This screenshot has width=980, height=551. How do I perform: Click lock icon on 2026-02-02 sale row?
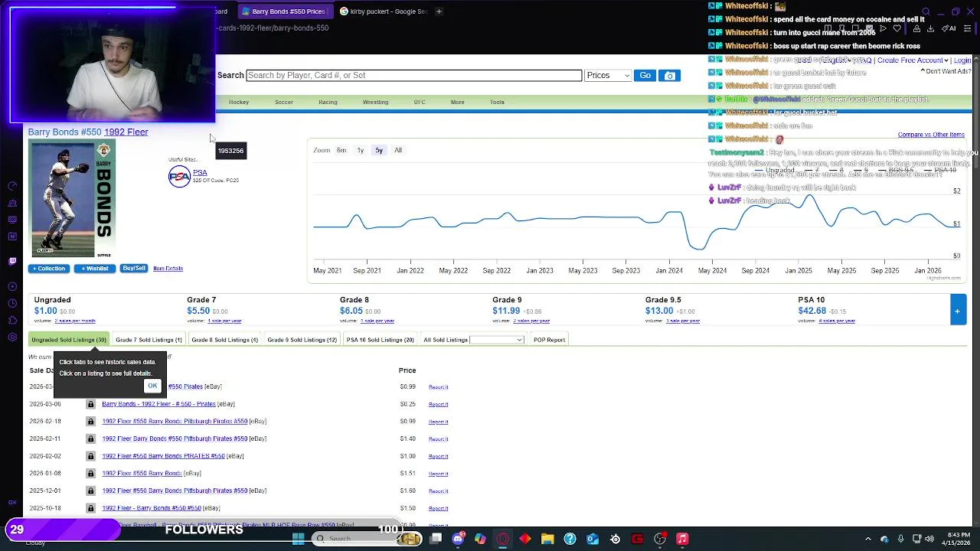[x=90, y=456]
